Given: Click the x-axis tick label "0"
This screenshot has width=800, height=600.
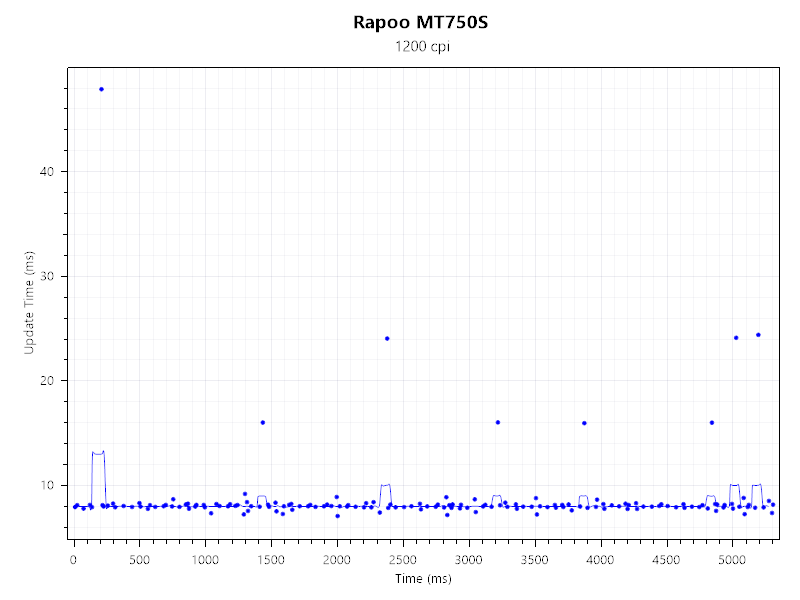Looking at the screenshot, I should [74, 560].
